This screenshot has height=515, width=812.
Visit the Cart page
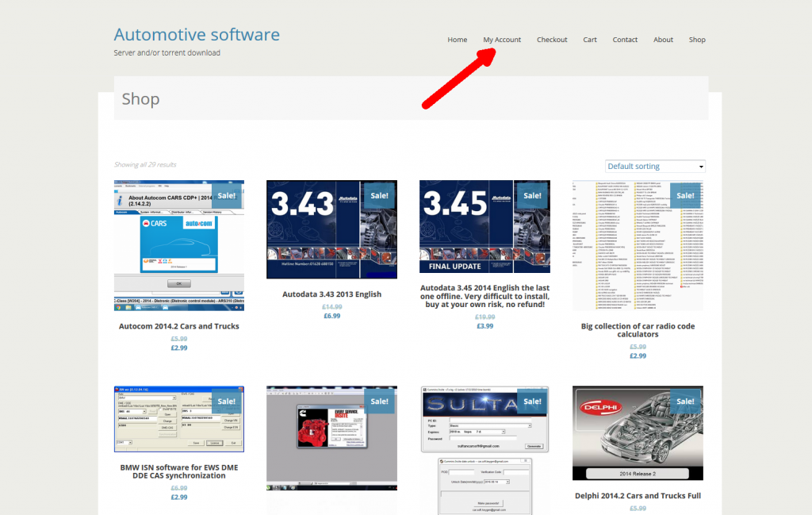click(590, 39)
